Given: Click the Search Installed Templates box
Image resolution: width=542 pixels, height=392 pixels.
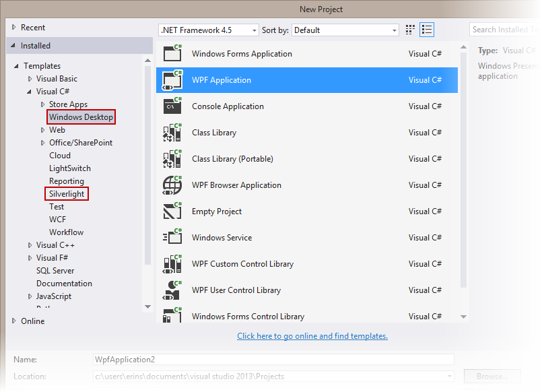Looking at the screenshot, I should [504, 30].
